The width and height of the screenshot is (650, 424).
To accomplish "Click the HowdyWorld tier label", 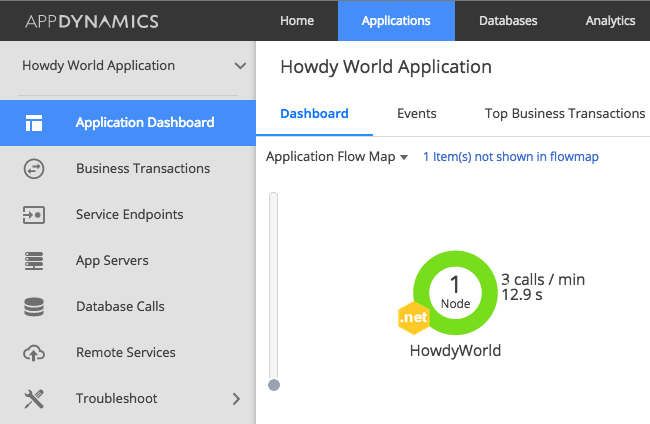I will [x=455, y=351].
